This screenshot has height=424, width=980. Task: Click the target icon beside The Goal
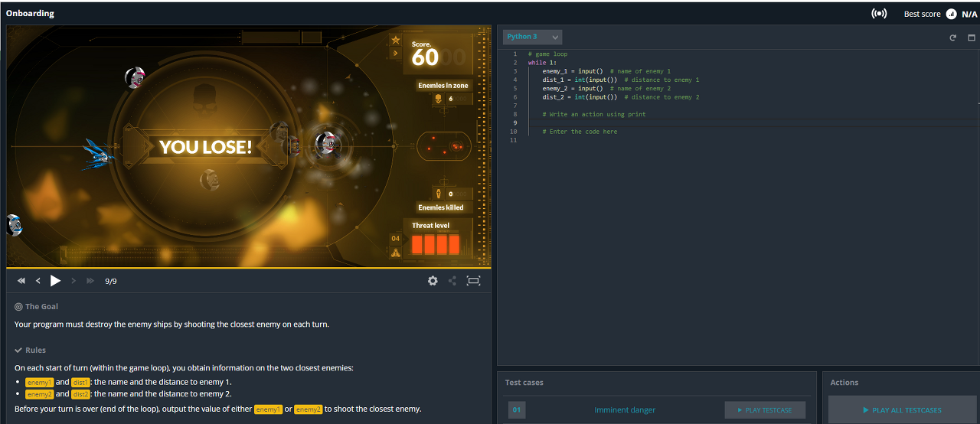tap(18, 307)
